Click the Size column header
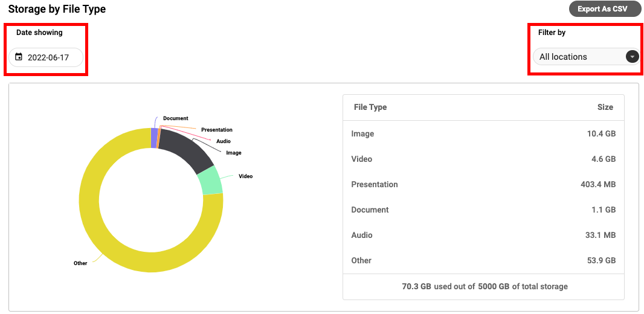The height and width of the screenshot is (314, 644). pos(605,107)
